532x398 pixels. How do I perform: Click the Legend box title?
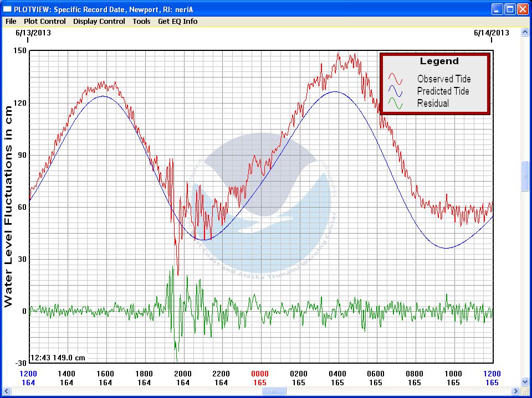439,61
